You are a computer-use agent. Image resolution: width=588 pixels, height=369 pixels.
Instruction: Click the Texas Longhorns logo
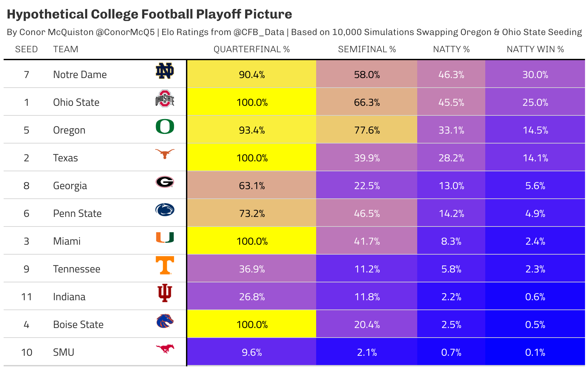(x=165, y=154)
